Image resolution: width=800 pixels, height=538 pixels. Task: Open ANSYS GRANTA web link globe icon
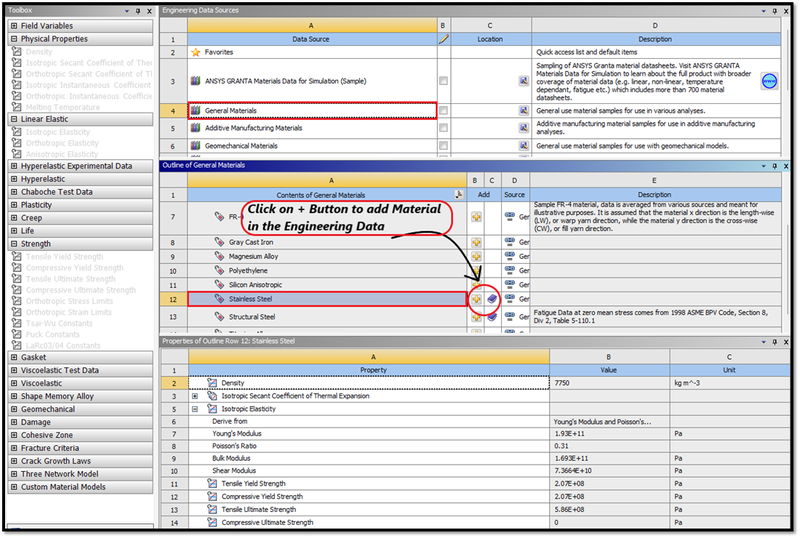point(769,81)
